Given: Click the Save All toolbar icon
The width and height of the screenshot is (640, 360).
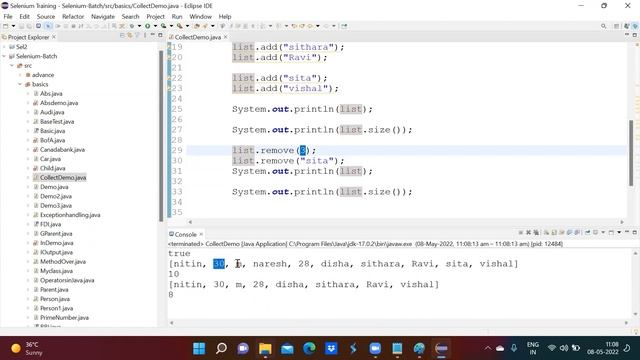Looking at the screenshot, I should pyautogui.click(x=29, y=26).
